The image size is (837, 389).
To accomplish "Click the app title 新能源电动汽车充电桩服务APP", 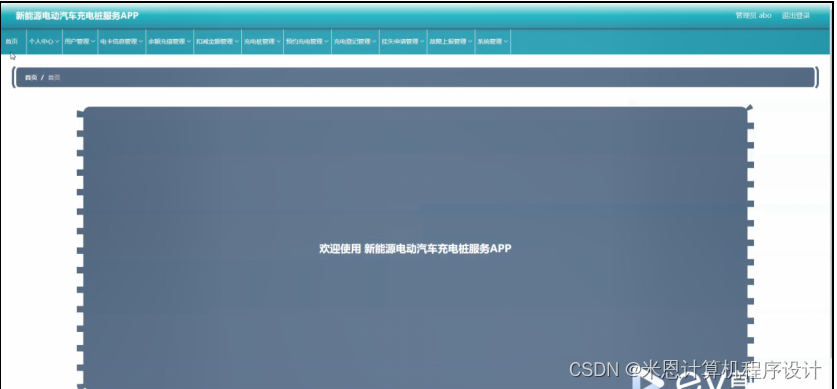I will 77,15.
